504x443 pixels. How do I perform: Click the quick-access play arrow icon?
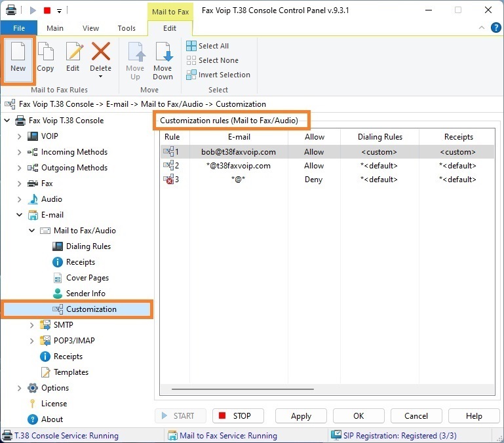point(33,10)
